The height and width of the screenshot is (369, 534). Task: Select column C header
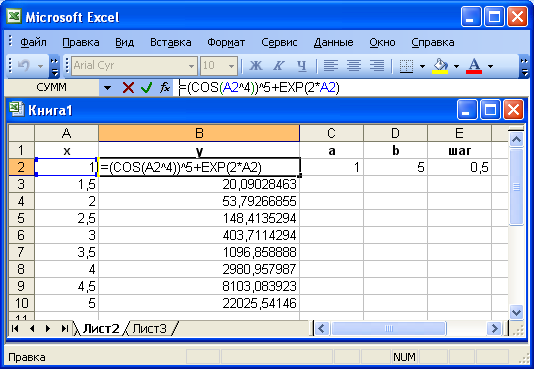(331, 133)
